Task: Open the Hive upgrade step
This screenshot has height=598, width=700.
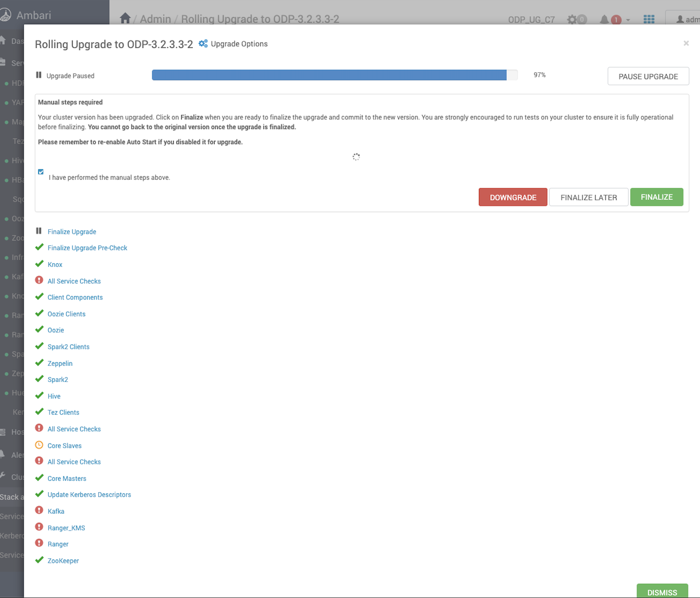Action: [54, 396]
